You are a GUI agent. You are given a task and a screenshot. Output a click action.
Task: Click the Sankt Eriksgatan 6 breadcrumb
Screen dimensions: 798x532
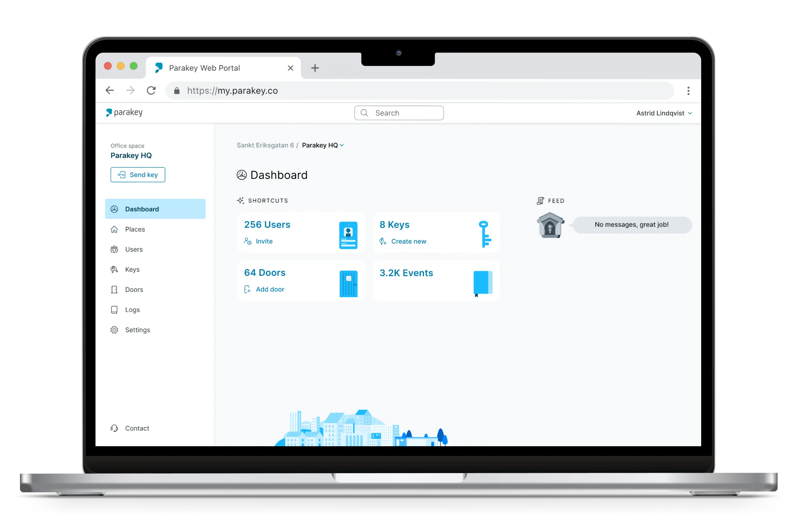click(x=265, y=145)
